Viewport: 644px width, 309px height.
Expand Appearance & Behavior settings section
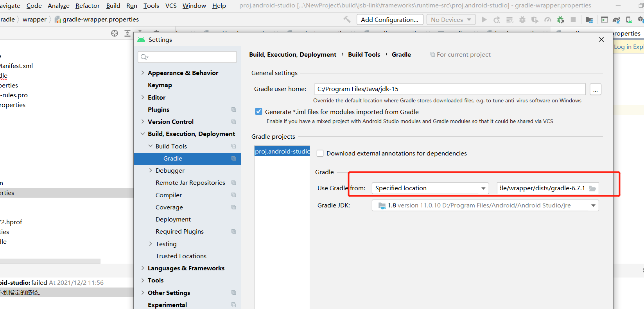[x=143, y=73]
